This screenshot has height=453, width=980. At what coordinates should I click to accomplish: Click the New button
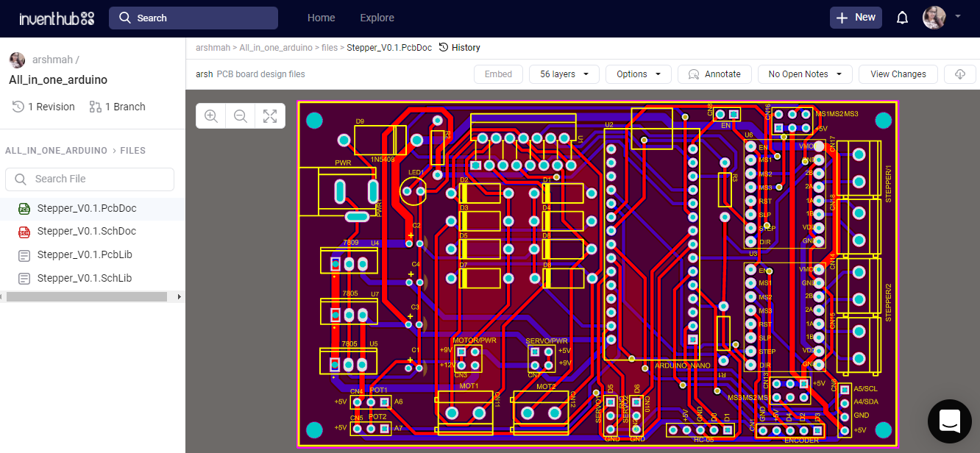pos(856,18)
